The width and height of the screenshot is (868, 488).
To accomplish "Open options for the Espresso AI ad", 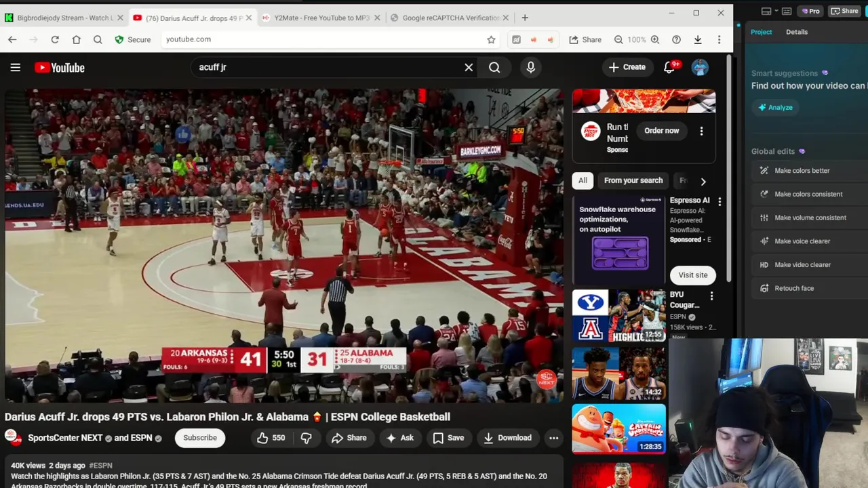I will [x=719, y=201].
